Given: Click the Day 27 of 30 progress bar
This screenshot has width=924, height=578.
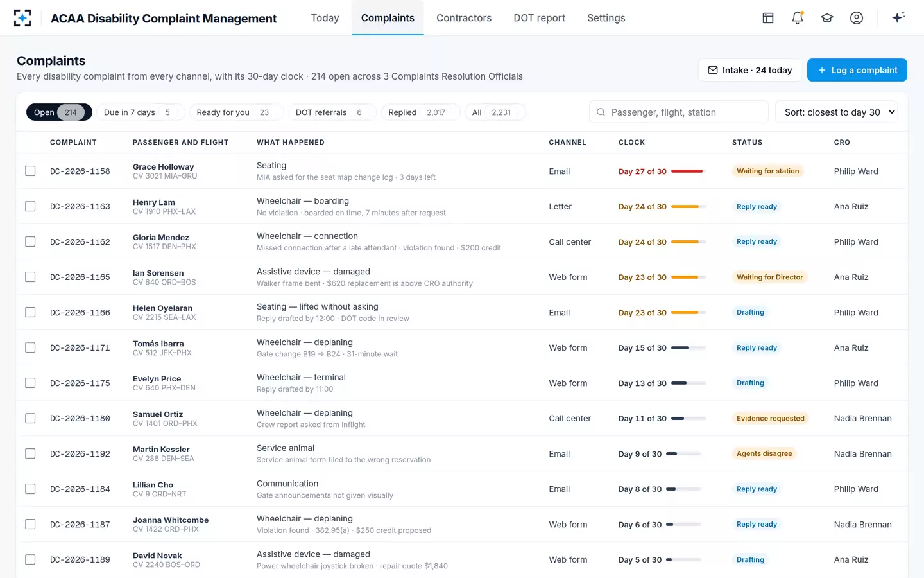Looking at the screenshot, I should 689,171.
